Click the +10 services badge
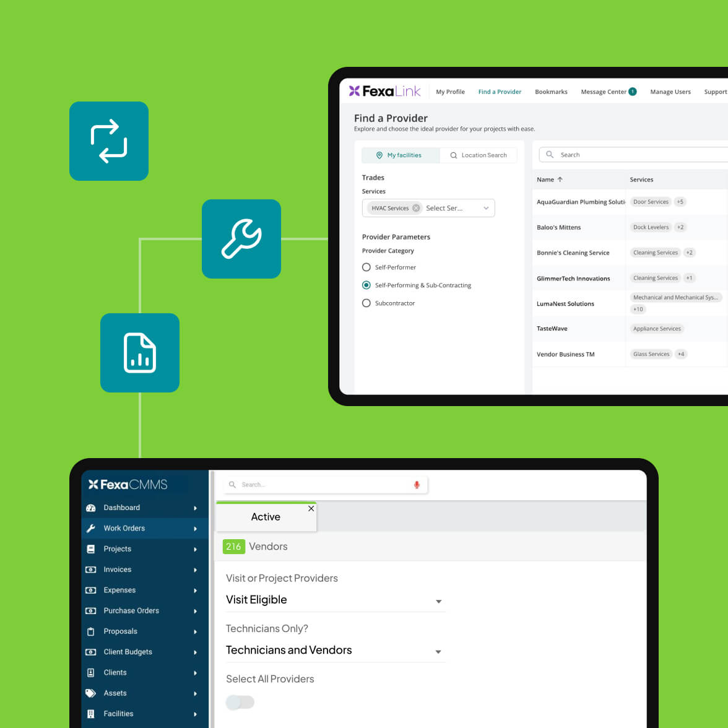This screenshot has width=728, height=728. coord(638,310)
